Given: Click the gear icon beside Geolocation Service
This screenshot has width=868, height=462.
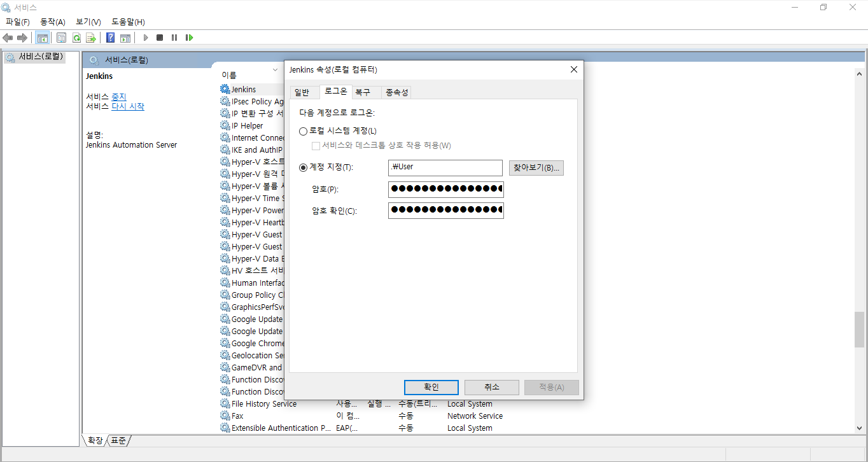Looking at the screenshot, I should tap(225, 355).
